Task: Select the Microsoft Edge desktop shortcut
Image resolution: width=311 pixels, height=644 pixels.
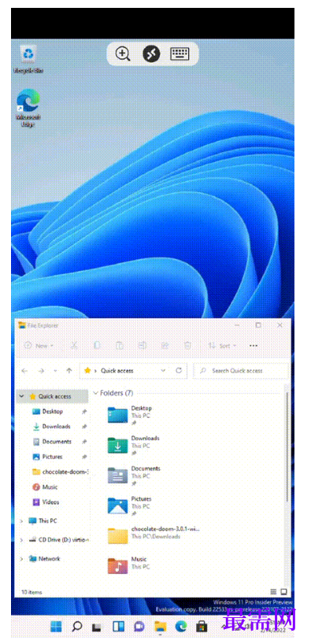Action: [x=28, y=109]
